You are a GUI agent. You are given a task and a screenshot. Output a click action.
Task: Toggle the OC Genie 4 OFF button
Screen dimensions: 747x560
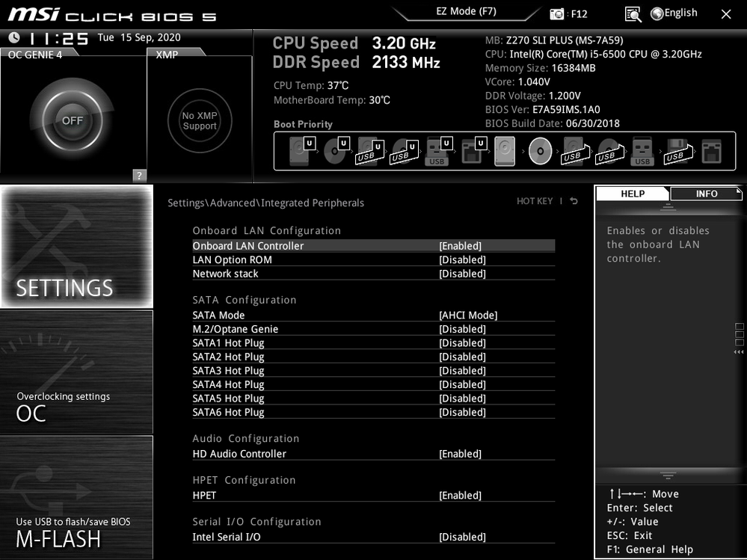click(x=73, y=120)
